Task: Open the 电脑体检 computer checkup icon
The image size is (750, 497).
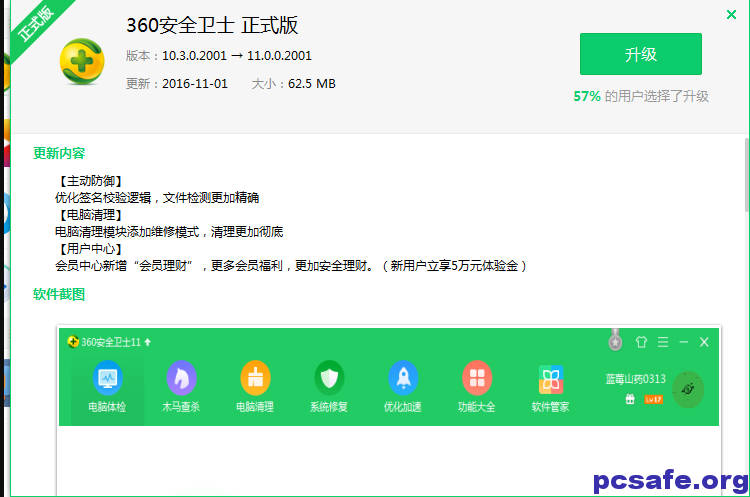Action: 107,379
